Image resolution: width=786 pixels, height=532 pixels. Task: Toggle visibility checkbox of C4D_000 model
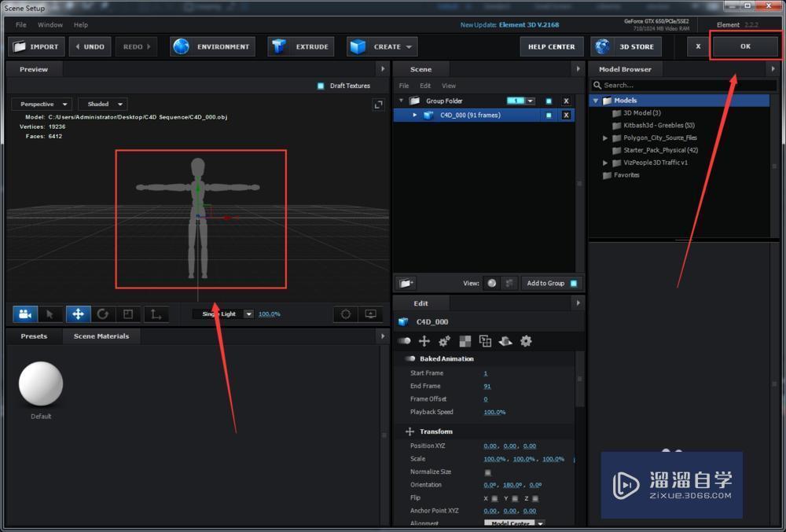pos(549,116)
